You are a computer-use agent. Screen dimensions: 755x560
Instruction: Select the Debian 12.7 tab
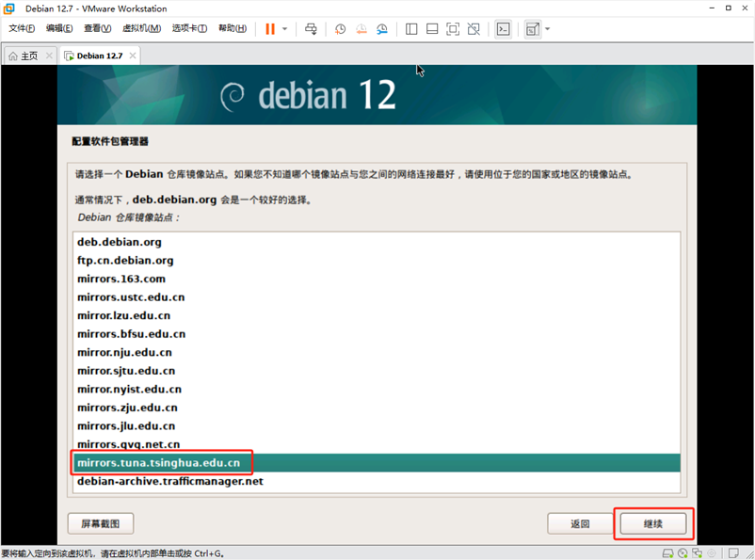(100, 56)
